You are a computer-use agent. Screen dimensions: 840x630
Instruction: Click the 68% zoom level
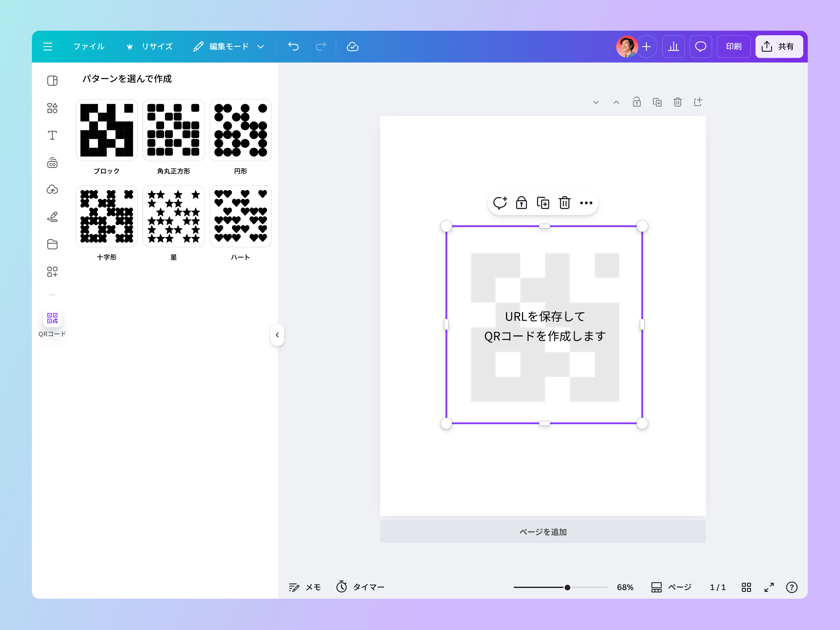coord(625,587)
